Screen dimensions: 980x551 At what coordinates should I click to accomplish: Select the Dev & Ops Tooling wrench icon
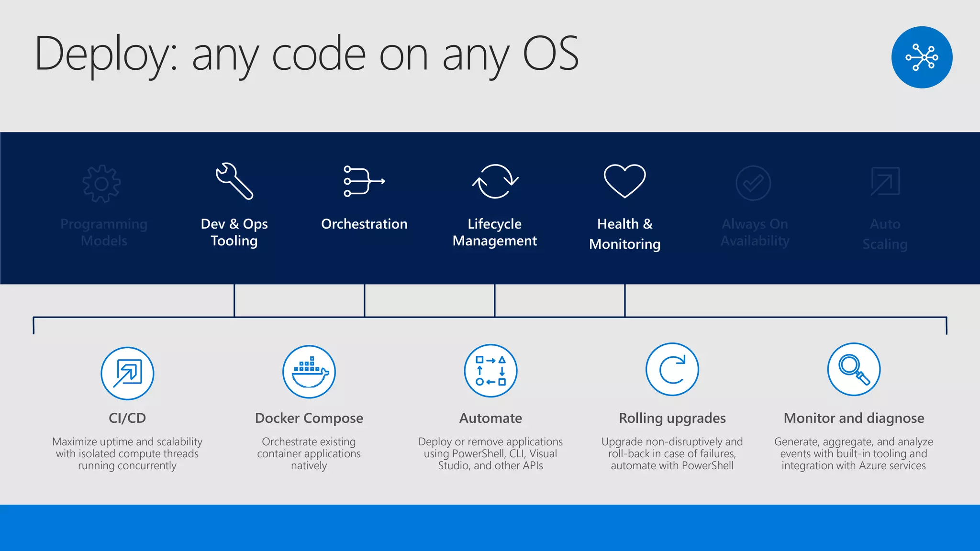click(234, 181)
